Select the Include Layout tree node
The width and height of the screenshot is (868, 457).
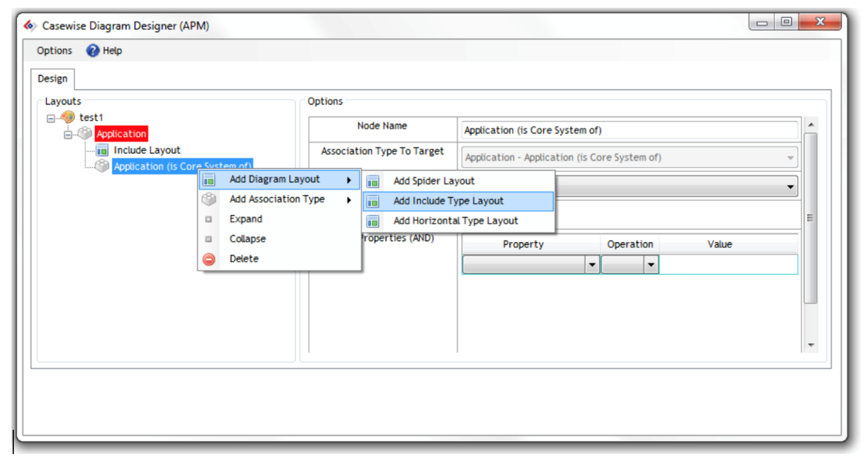click(x=147, y=150)
